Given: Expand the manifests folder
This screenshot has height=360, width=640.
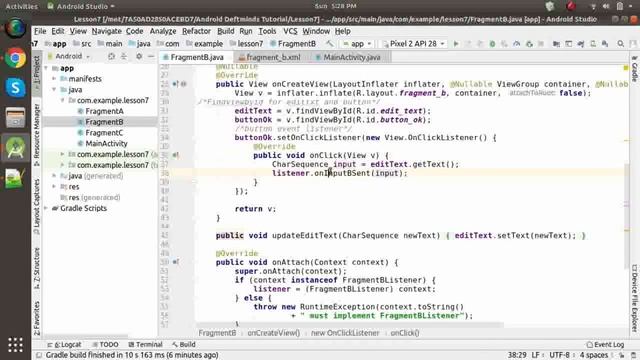Looking at the screenshot, I should pos(54,79).
